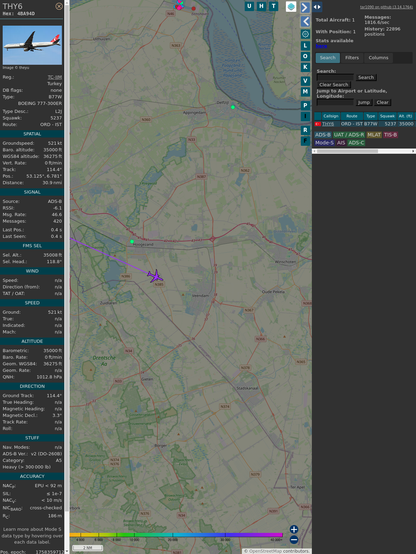Toggle the V map button
The width and height of the screenshot is (416, 554).
[305, 81]
